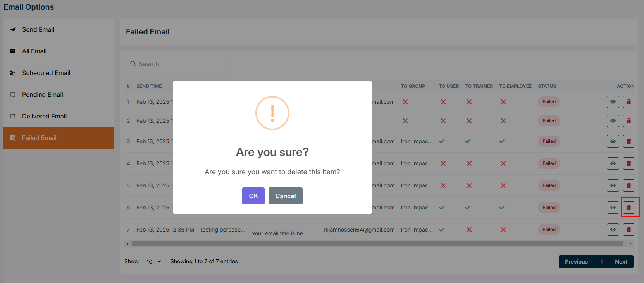View failed email details in row 2
Screen dimensions: 644x283
pyautogui.click(x=613, y=121)
